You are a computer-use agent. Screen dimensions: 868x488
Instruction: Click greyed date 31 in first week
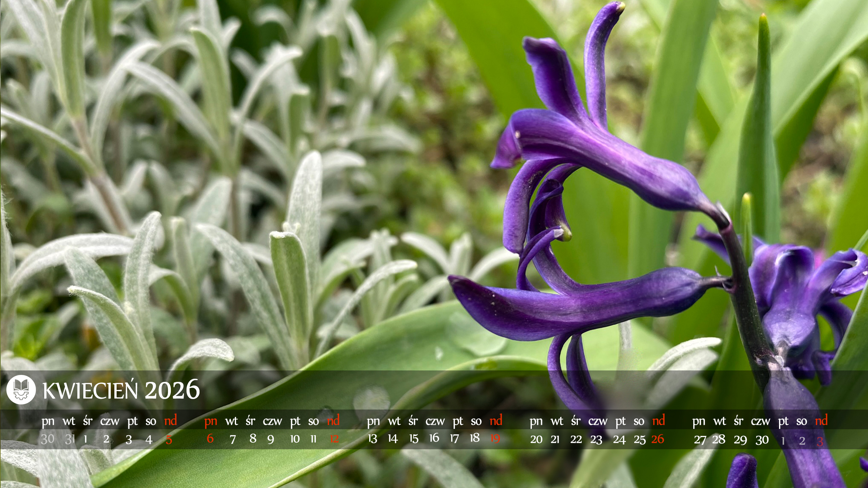pos(69,439)
